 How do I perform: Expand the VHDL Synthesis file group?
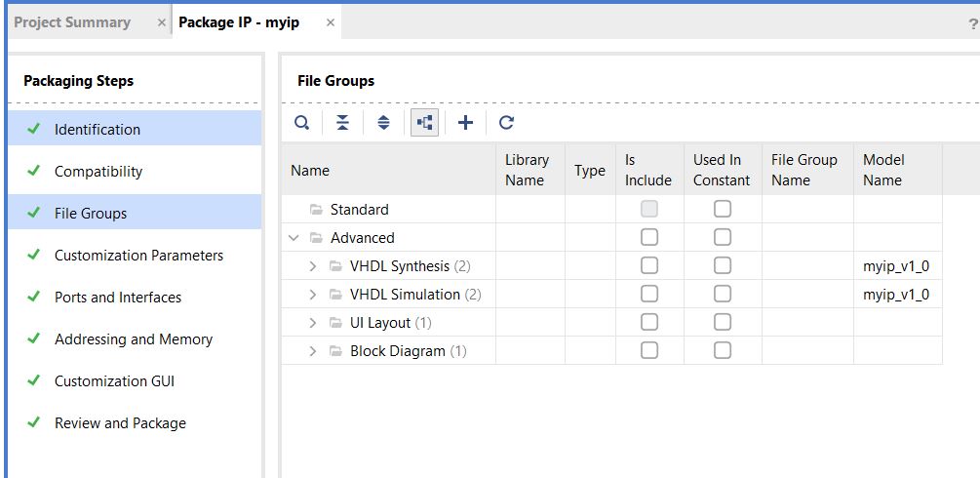click(x=313, y=266)
